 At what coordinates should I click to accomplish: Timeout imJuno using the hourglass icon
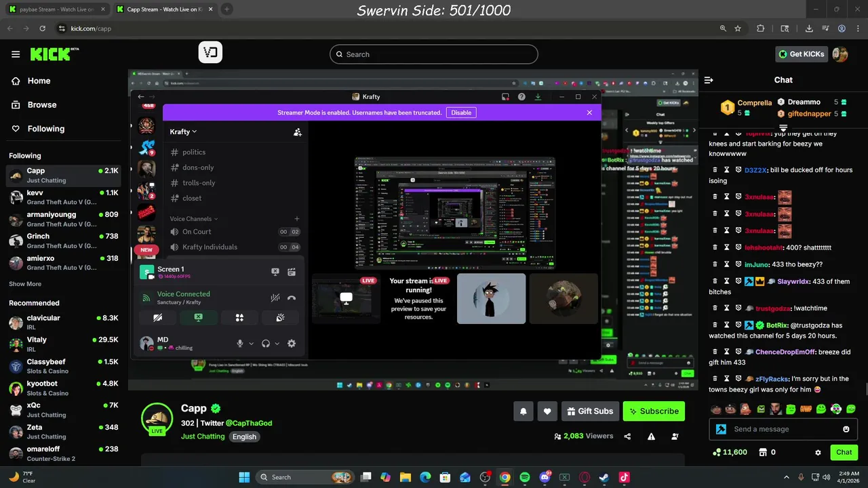(x=726, y=264)
